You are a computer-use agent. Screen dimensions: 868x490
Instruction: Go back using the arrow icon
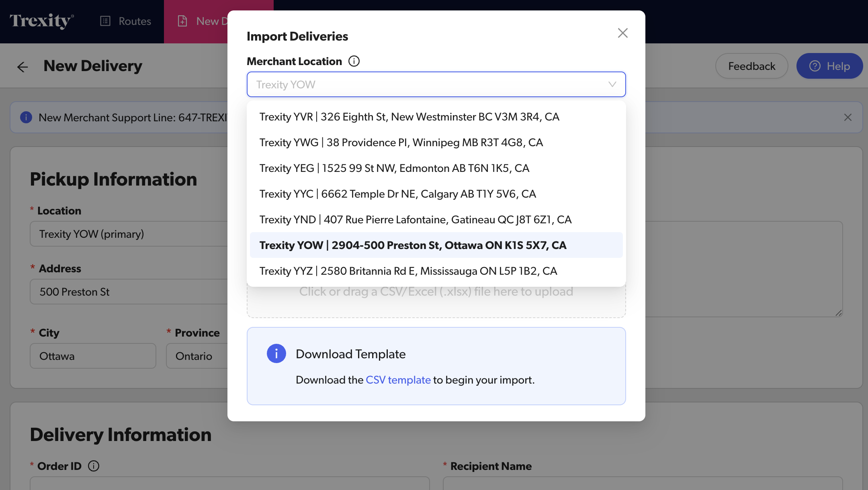[23, 67]
